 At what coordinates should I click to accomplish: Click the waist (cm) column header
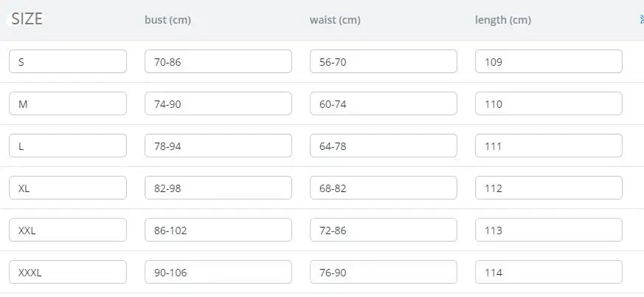point(335,20)
